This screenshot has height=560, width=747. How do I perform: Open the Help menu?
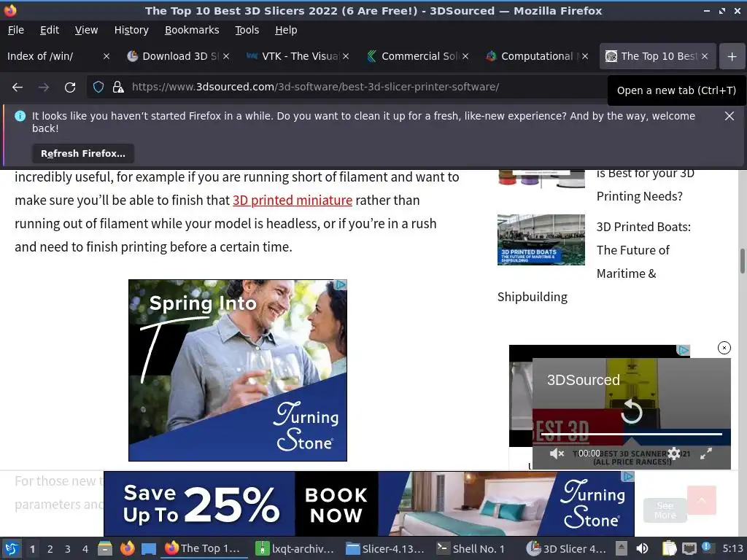pos(286,30)
